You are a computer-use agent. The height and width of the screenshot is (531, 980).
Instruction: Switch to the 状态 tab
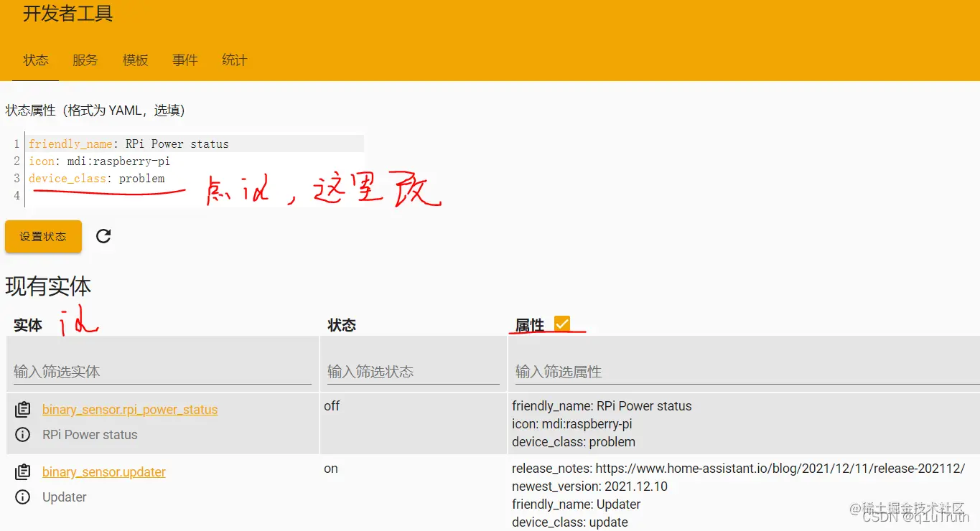click(x=36, y=60)
